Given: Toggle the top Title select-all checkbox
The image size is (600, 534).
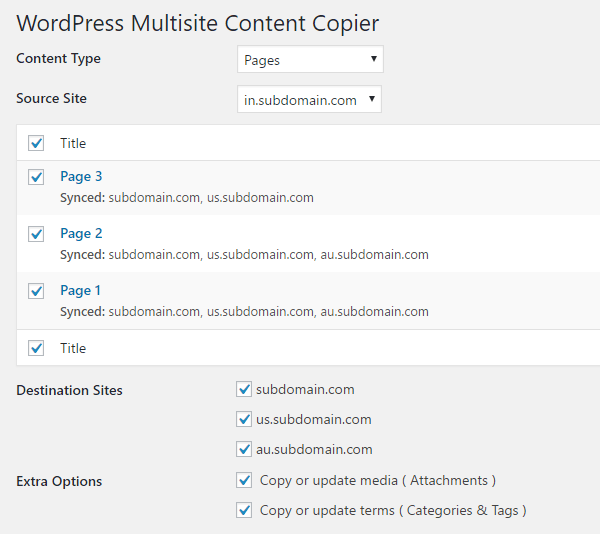Looking at the screenshot, I should [x=36, y=143].
